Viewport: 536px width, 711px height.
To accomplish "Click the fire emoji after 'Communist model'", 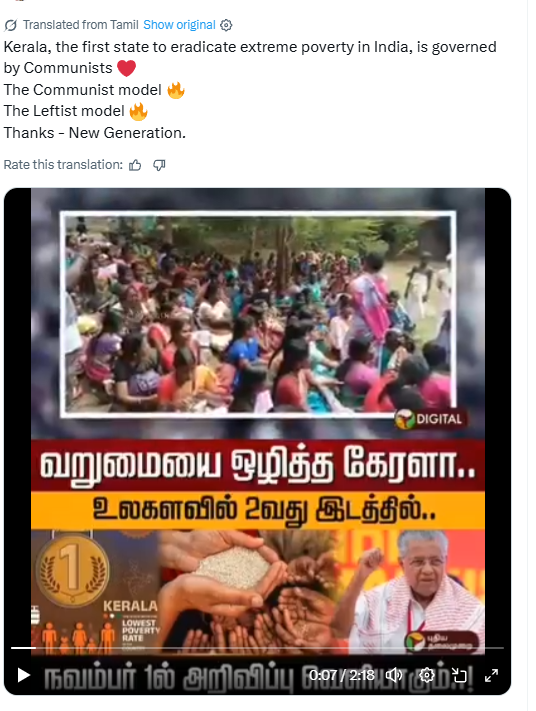I will coord(176,90).
